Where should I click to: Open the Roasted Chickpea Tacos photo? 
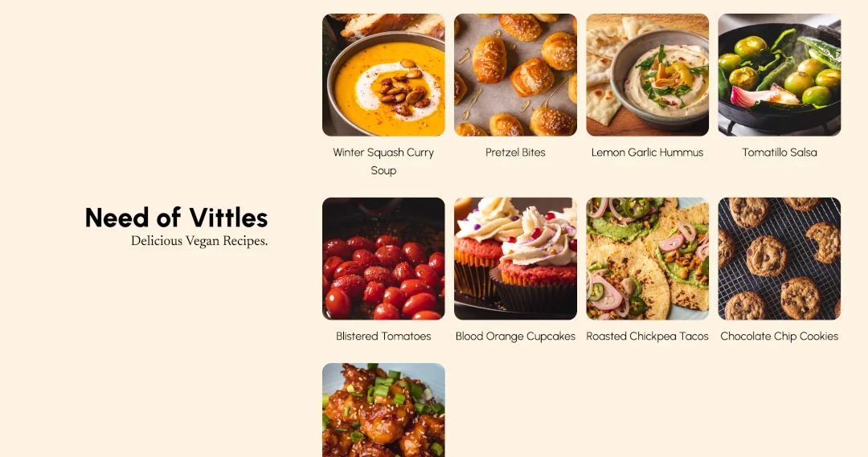647,259
